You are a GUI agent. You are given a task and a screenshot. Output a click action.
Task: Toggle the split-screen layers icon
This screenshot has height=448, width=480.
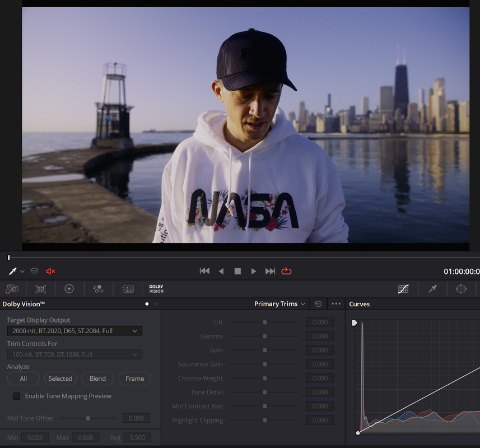coord(34,271)
